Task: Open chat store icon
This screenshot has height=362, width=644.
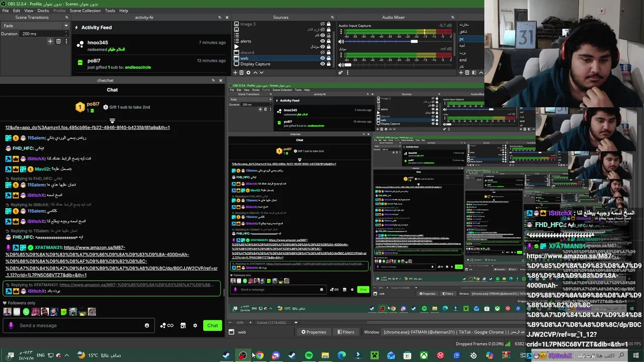Action: coord(183,325)
